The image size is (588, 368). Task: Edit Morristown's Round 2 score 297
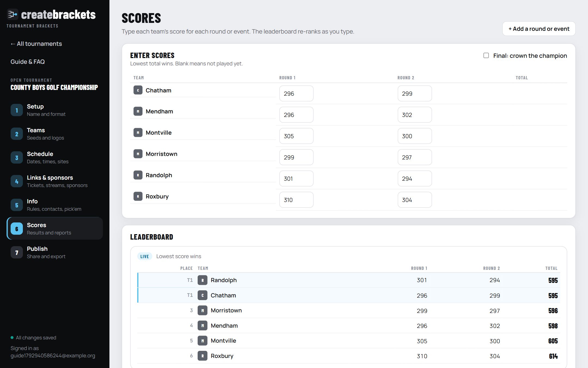[415, 157]
